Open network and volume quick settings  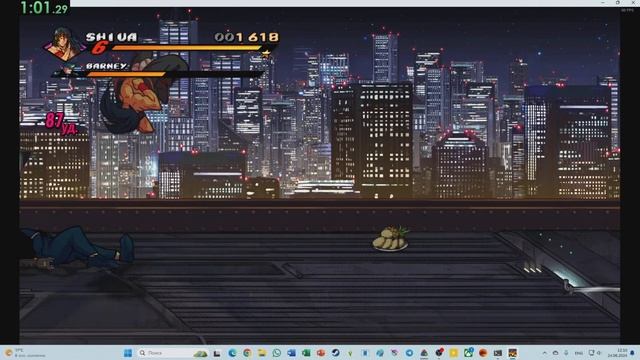(x=595, y=353)
